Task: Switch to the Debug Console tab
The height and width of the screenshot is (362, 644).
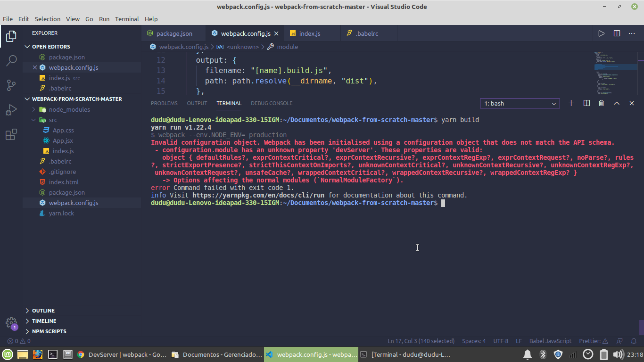Action: 272,103
